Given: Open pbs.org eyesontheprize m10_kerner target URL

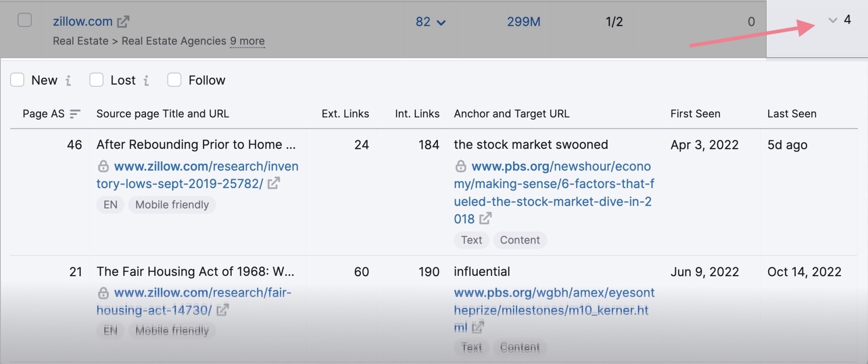Looking at the screenshot, I should (x=554, y=310).
